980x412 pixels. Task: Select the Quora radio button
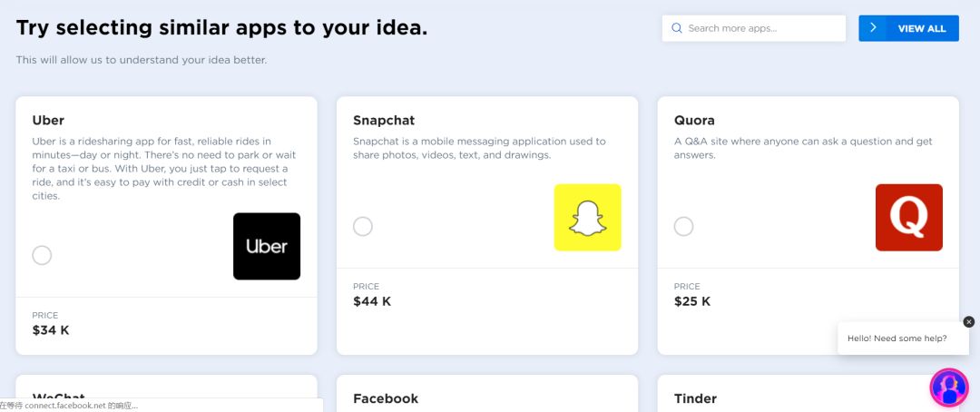click(x=683, y=226)
